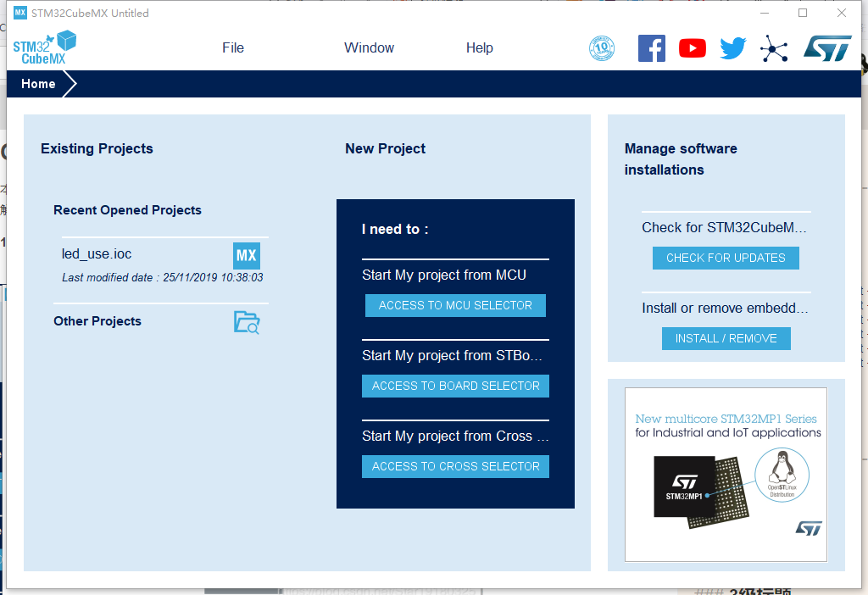The width and height of the screenshot is (868, 595).
Task: Open the Help menu
Action: [x=480, y=48]
